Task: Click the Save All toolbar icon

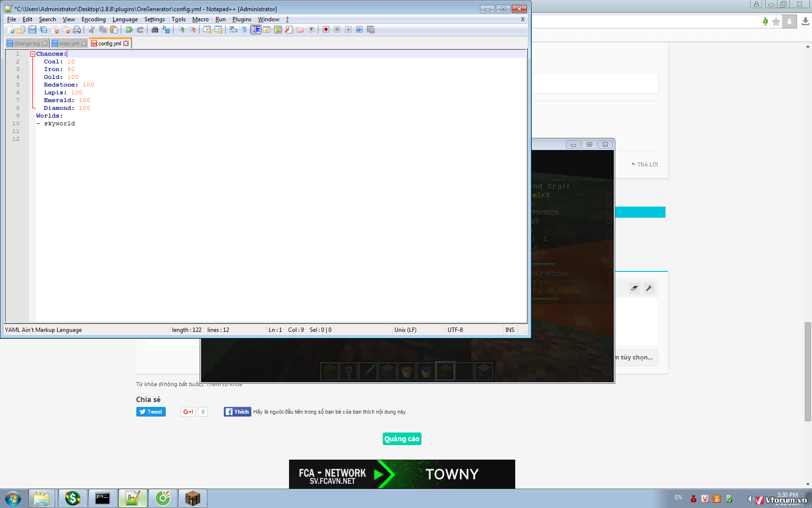Action: coord(43,30)
